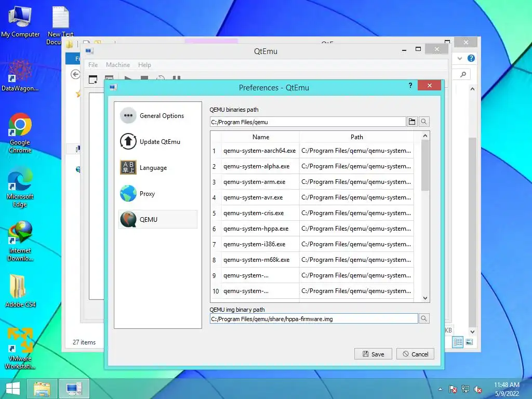Screen dimensions: 532x399
Task: Click the Preferences help question mark
Action: [410, 85]
